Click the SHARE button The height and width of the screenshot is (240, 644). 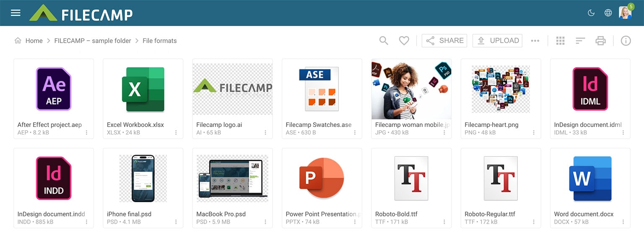[x=444, y=41]
